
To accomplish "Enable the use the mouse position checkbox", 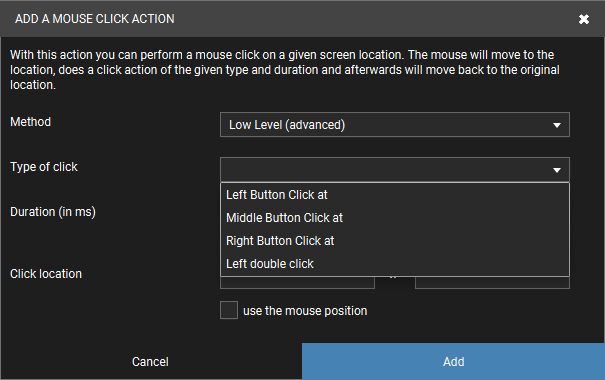I will click(x=229, y=310).
